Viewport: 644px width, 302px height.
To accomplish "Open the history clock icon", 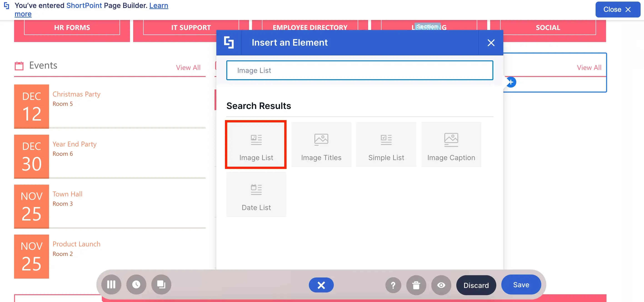I will coord(136,285).
